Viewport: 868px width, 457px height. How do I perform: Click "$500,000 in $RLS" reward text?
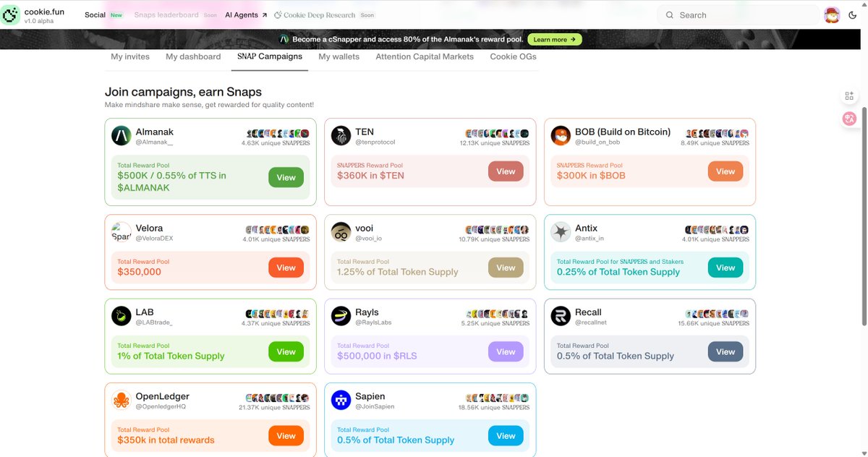click(x=377, y=356)
